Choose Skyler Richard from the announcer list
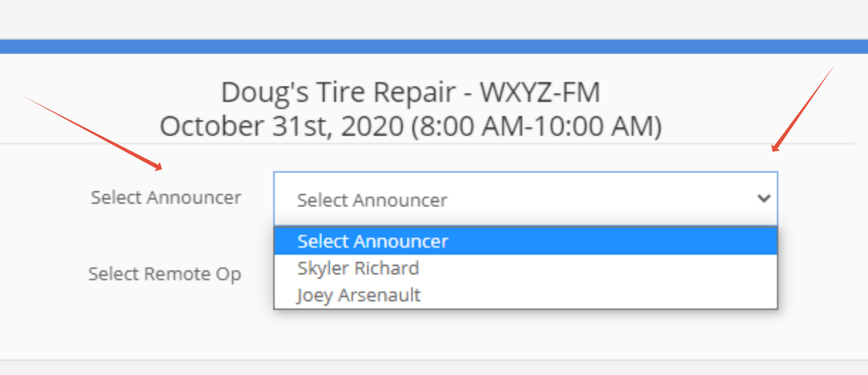868x375 pixels. coord(358,269)
